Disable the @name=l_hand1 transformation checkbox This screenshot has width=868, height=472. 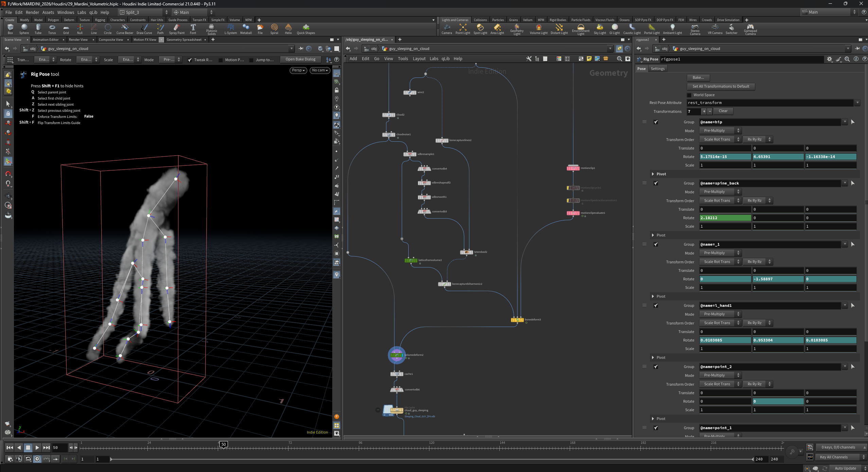click(x=656, y=306)
